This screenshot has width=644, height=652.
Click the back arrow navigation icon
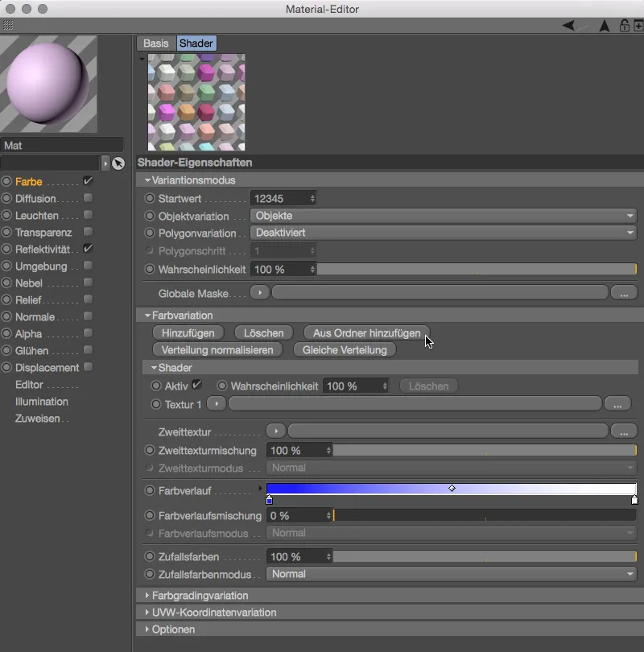tap(570, 26)
